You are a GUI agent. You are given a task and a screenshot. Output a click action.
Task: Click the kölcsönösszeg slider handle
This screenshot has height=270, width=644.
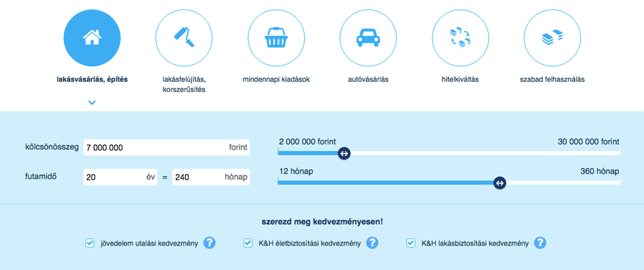(x=344, y=153)
